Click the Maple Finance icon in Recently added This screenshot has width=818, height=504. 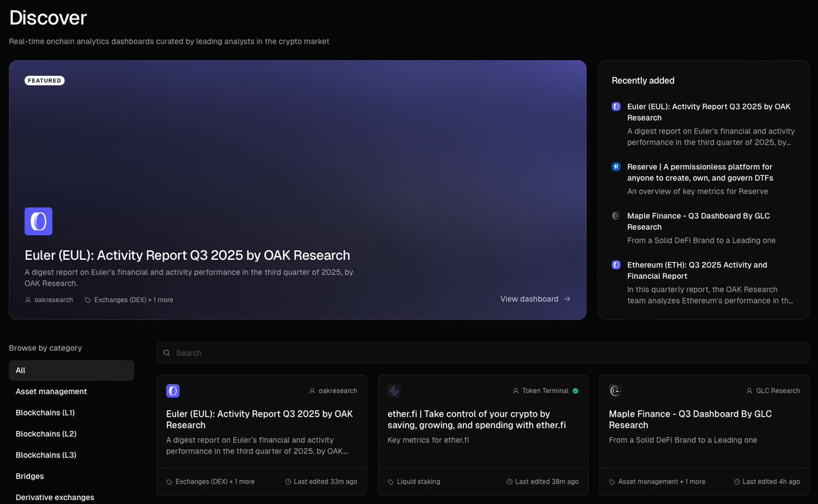point(616,216)
